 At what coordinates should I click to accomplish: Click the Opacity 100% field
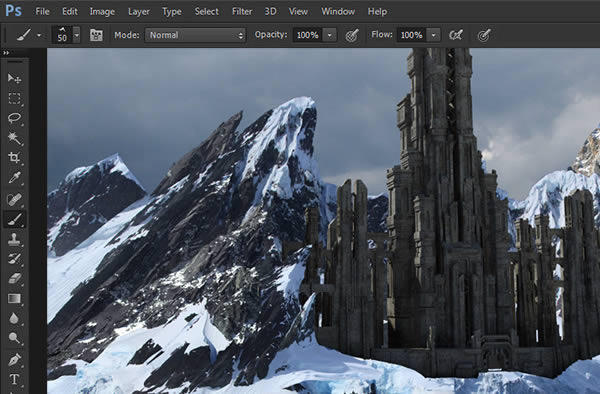coord(307,35)
